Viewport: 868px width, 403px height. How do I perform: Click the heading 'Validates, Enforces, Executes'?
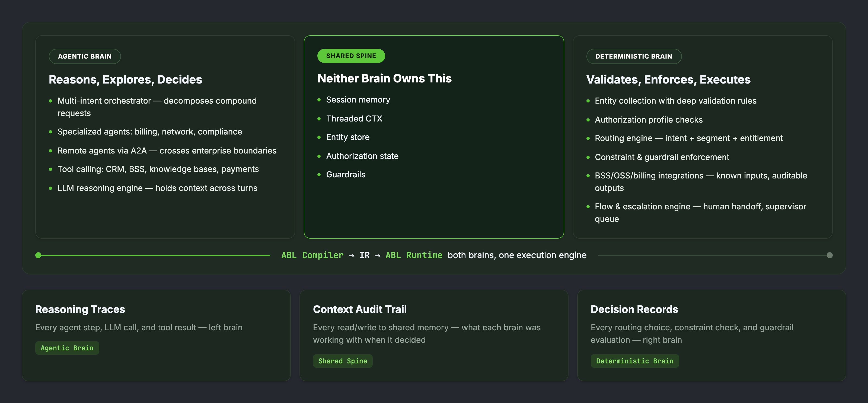point(668,79)
